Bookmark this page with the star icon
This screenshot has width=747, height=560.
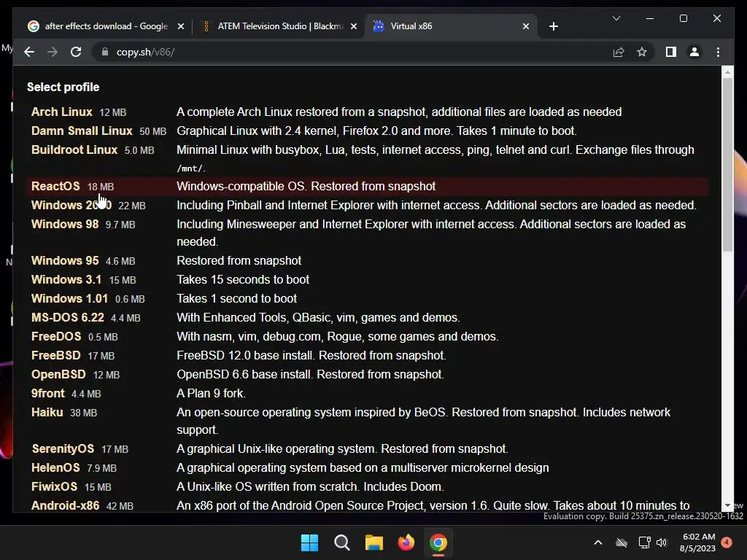click(642, 52)
